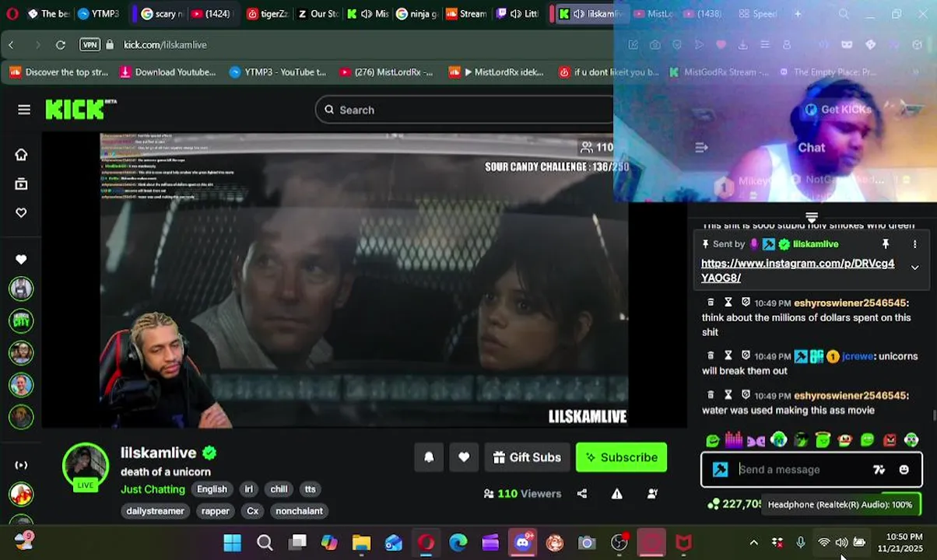Click the user icon beside the report triangle
This screenshot has width=937, height=560.
(x=652, y=494)
